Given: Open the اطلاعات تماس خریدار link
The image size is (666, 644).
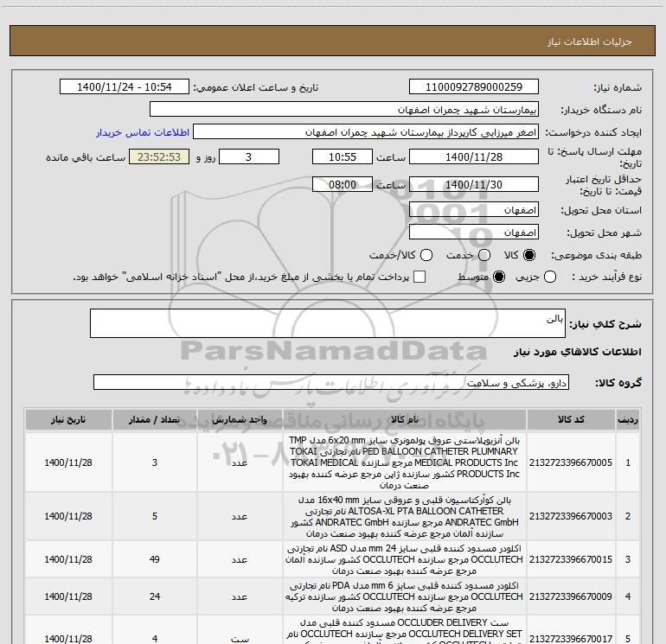Looking at the screenshot, I should click(143, 132).
